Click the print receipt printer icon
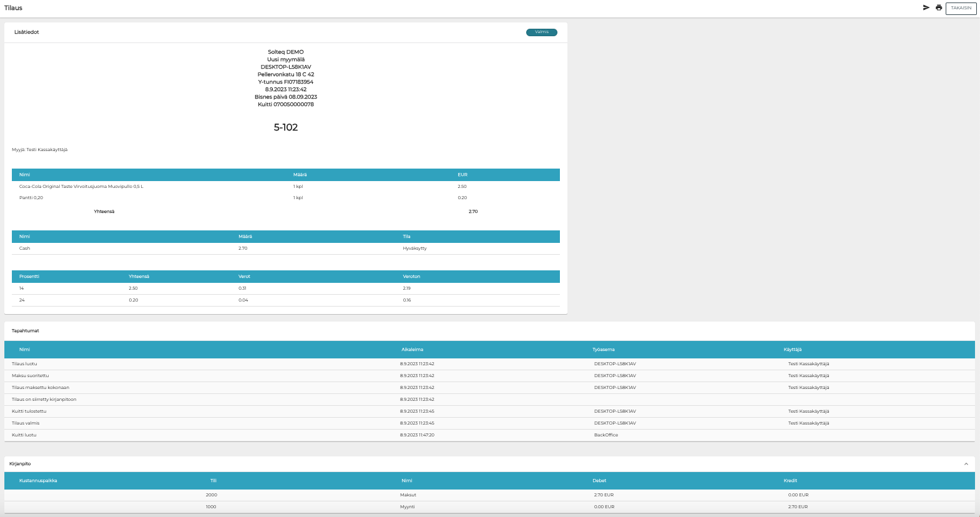Screen dimensions: 980x517 [x=939, y=7]
